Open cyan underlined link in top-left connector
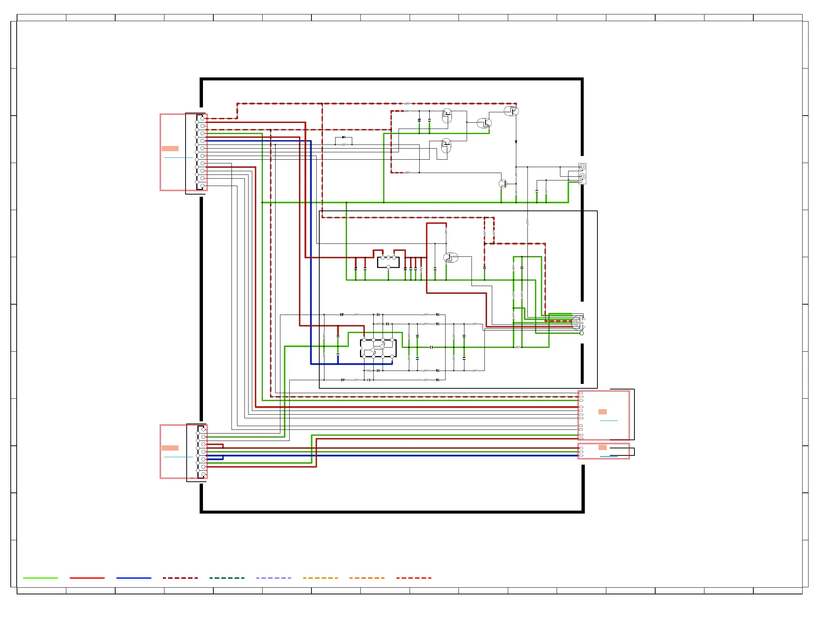This screenshot has height=624, width=840. 178,157
